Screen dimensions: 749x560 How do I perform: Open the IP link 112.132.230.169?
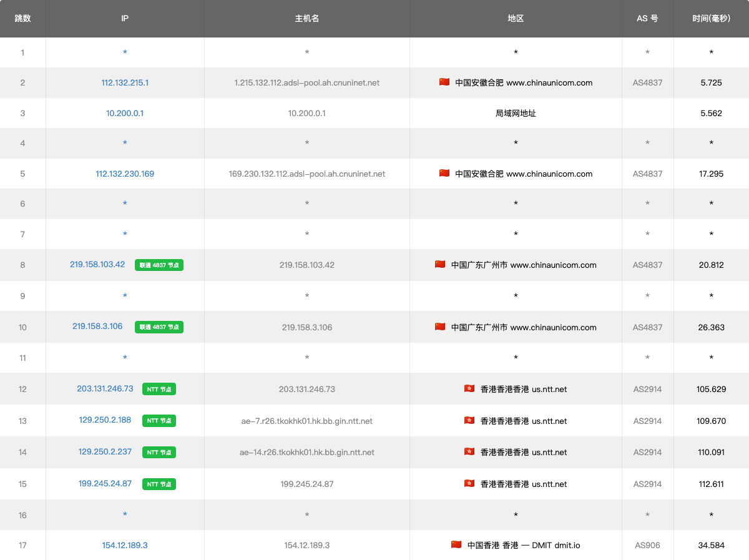click(125, 174)
